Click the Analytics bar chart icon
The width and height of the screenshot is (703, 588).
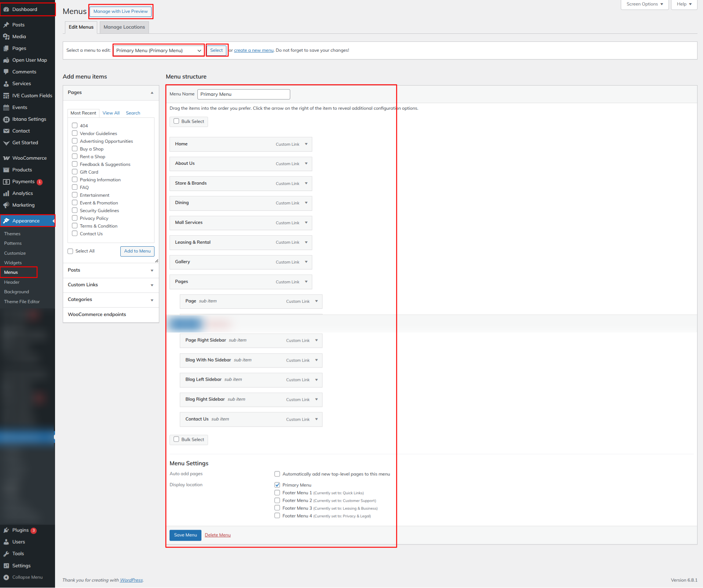click(6, 193)
